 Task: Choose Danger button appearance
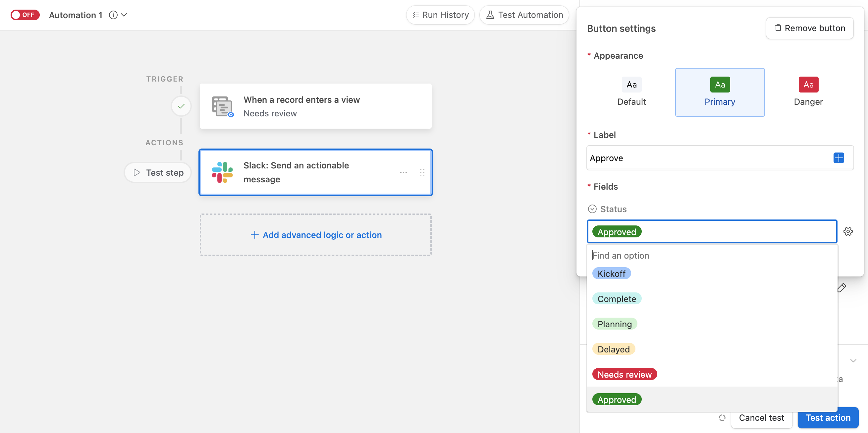click(x=808, y=92)
